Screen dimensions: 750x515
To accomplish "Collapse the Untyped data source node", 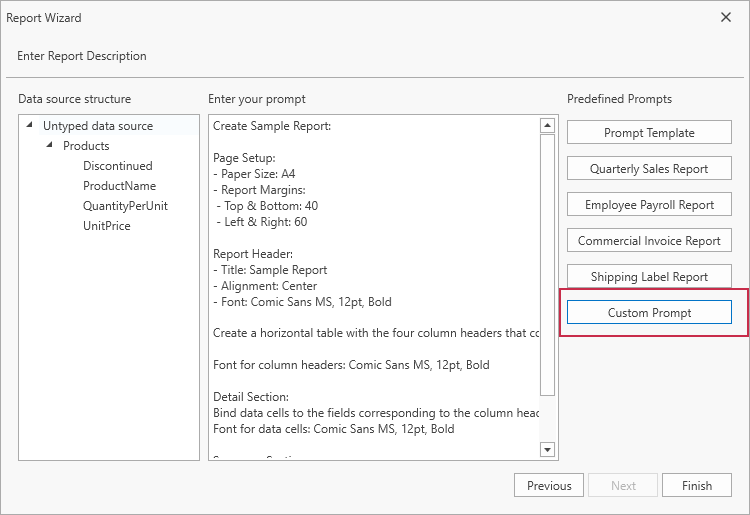I will 30,126.
